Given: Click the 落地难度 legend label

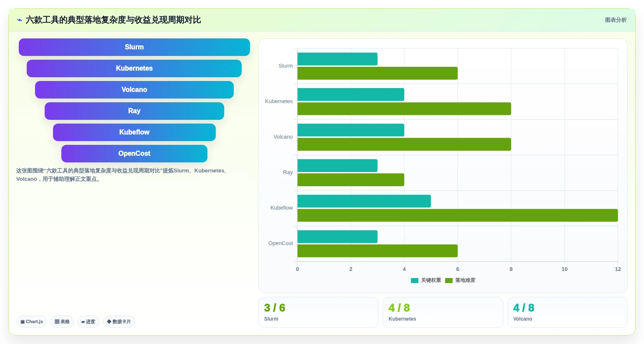Looking at the screenshot, I should (x=465, y=281).
